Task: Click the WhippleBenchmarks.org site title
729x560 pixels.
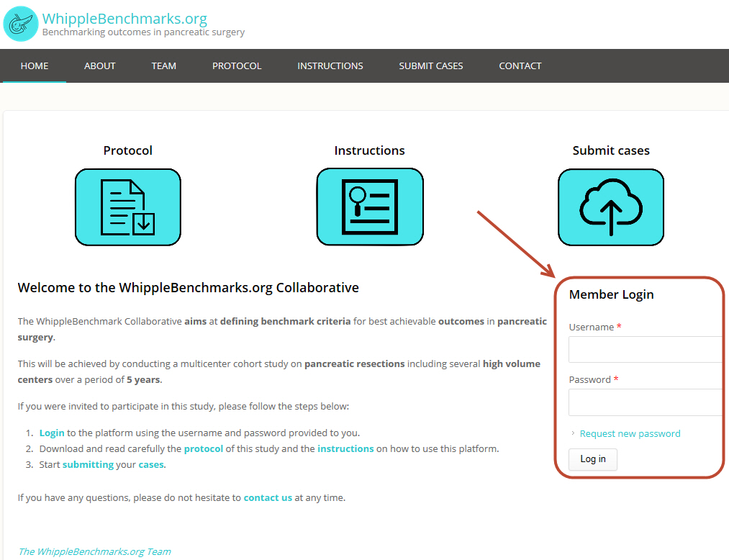Action: click(124, 19)
